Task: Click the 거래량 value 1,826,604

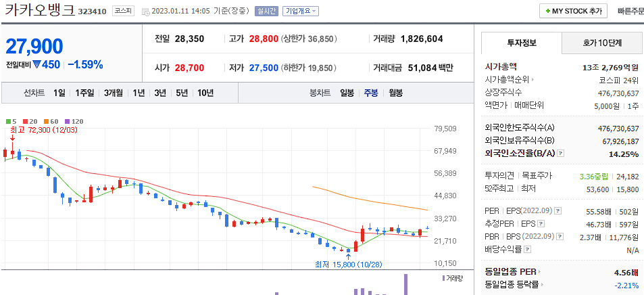Action: pyautogui.click(x=422, y=39)
